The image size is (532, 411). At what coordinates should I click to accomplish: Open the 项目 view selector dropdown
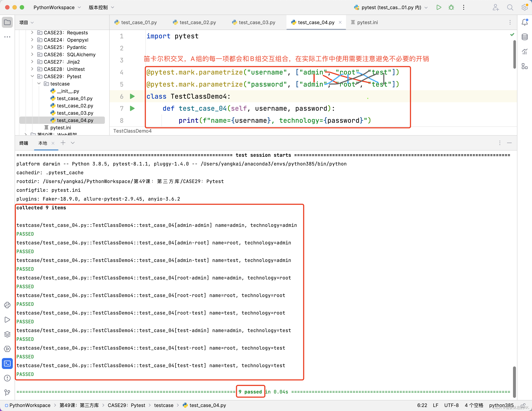(x=26, y=22)
